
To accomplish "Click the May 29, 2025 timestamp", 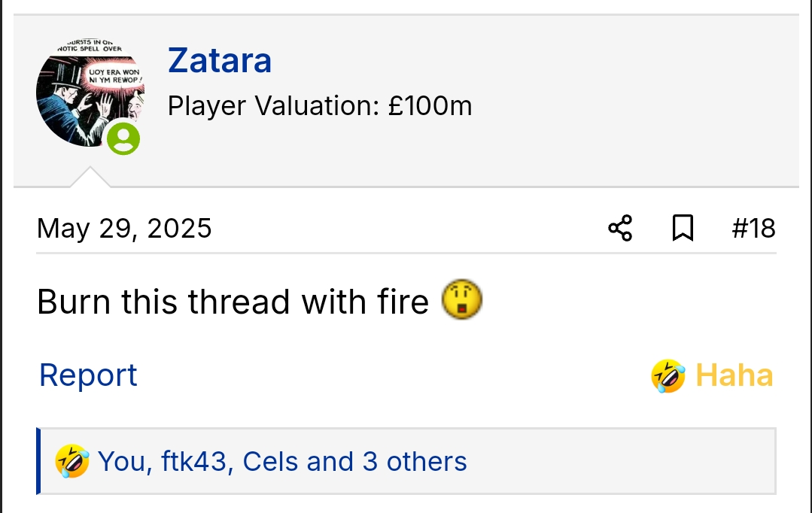I will (124, 228).
